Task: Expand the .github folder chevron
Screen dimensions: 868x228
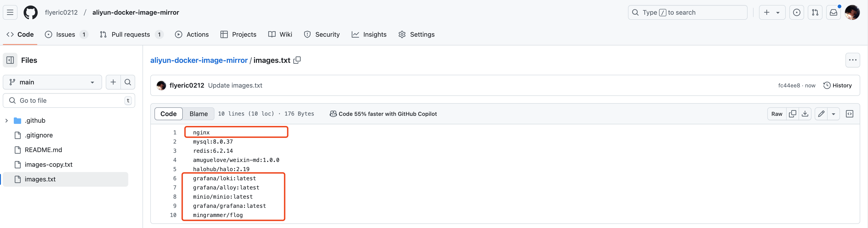Action: (x=6, y=120)
